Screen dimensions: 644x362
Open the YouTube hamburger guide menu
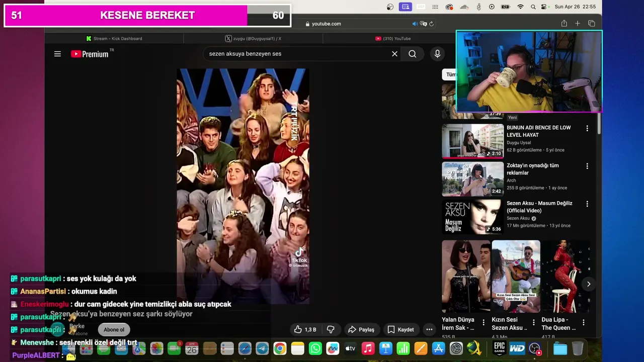tap(57, 54)
